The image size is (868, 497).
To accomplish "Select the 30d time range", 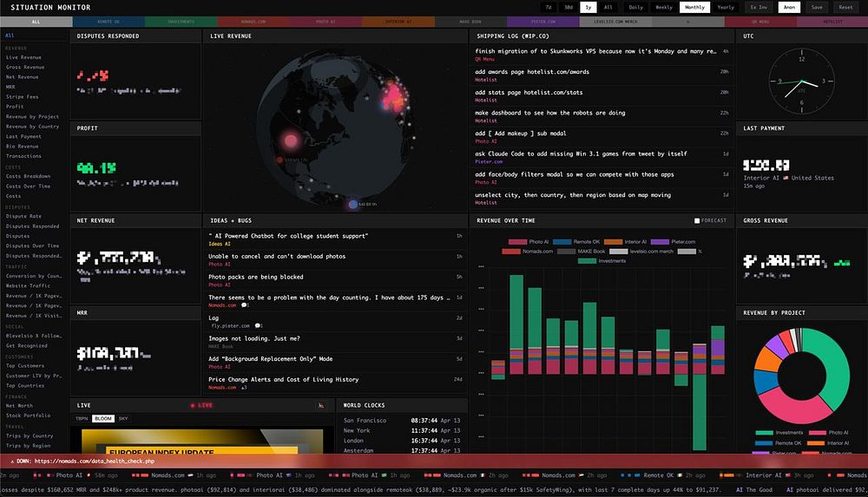I will click(x=569, y=7).
